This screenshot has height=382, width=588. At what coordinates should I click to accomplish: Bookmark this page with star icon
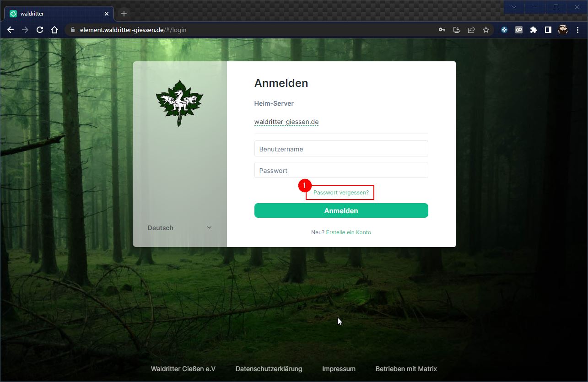(x=486, y=30)
